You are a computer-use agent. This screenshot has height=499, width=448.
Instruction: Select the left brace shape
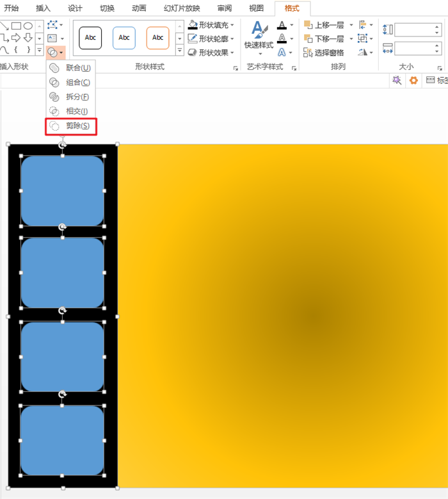pyautogui.click(x=15, y=50)
